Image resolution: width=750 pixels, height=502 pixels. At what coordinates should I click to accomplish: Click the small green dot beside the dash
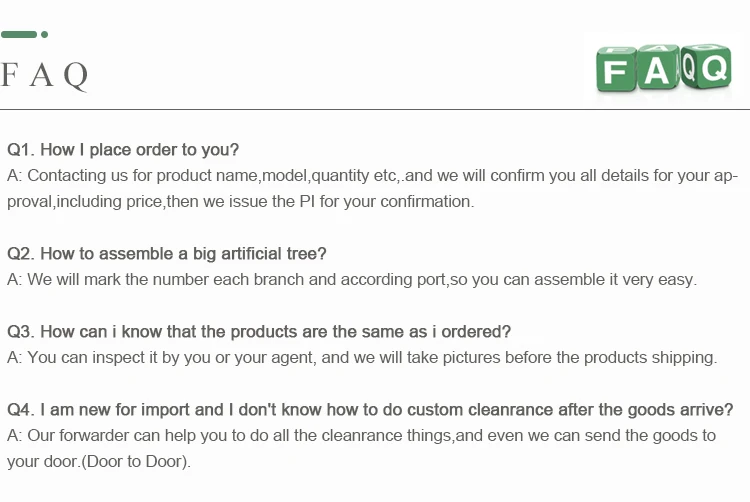[x=44, y=34]
